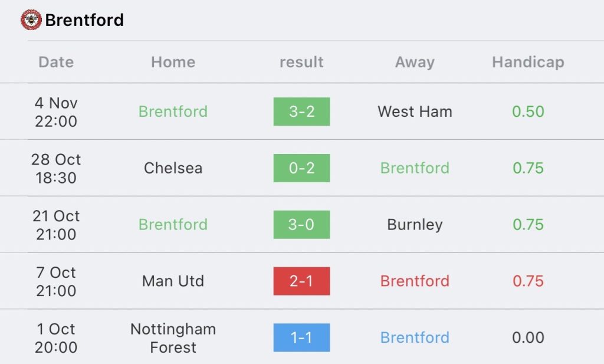Click the blue 1-1 result badge
Image resolution: width=604 pixels, height=364 pixels.
coord(301,337)
